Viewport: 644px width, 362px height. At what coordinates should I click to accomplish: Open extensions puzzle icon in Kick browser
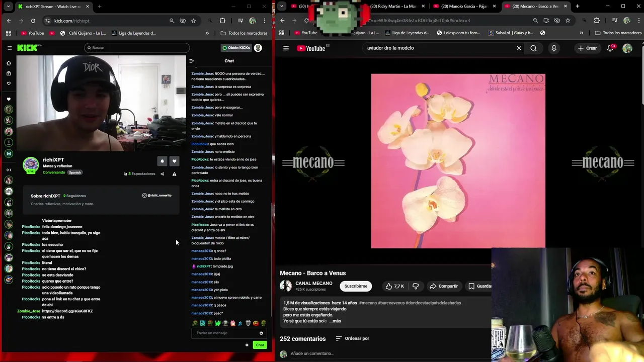[x=222, y=21]
